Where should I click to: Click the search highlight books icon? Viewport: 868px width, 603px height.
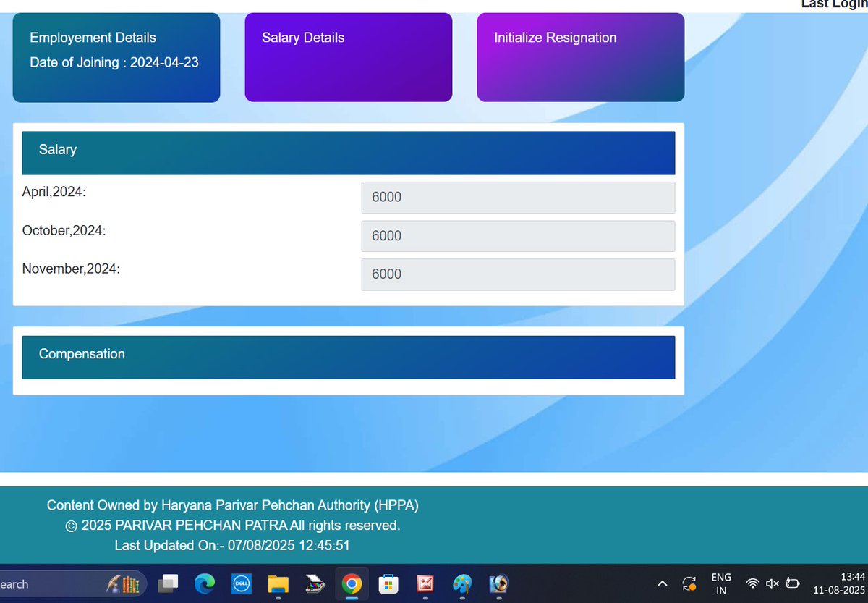point(122,583)
